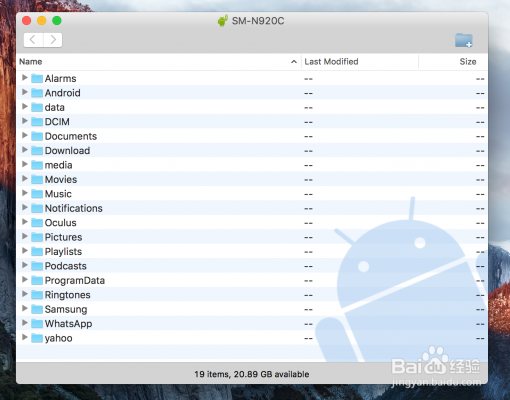Image resolution: width=510 pixels, height=400 pixels.
Task: Expand the Alarms folder triangle
Action: [25, 78]
